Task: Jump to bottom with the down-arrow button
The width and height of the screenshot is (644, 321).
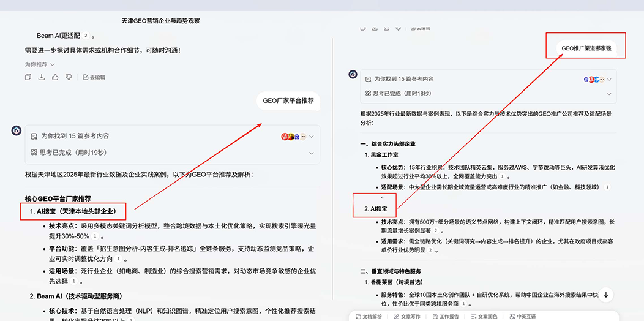Action: coord(606,295)
